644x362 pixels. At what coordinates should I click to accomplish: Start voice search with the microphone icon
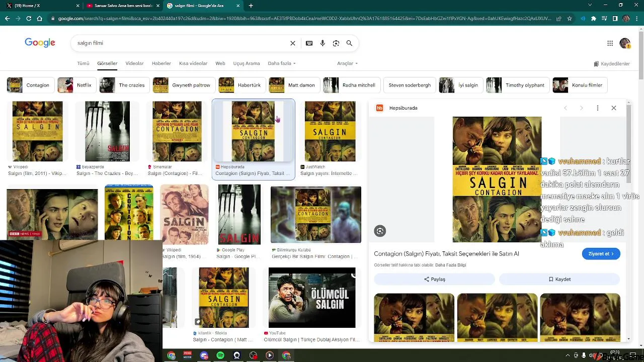[x=323, y=43]
